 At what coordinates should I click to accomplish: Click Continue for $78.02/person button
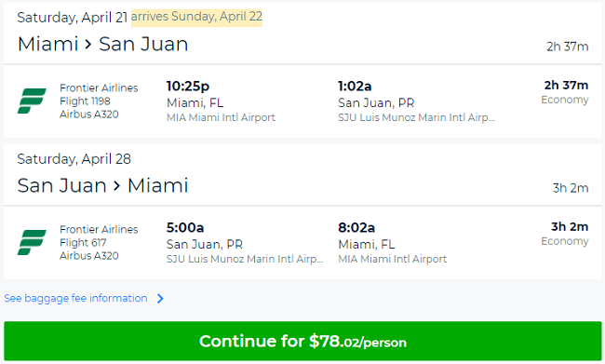tap(302, 342)
